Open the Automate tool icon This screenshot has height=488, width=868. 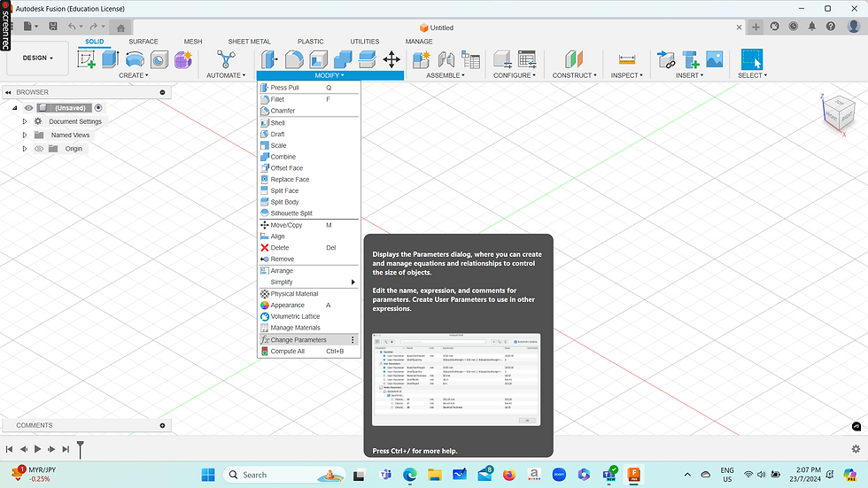[226, 59]
